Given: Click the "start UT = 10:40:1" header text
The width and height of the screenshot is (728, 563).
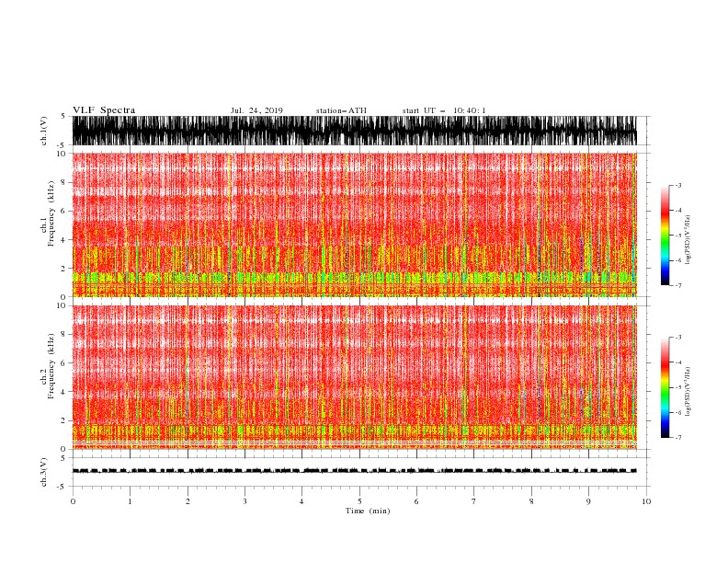Looking at the screenshot, I should coord(444,110).
